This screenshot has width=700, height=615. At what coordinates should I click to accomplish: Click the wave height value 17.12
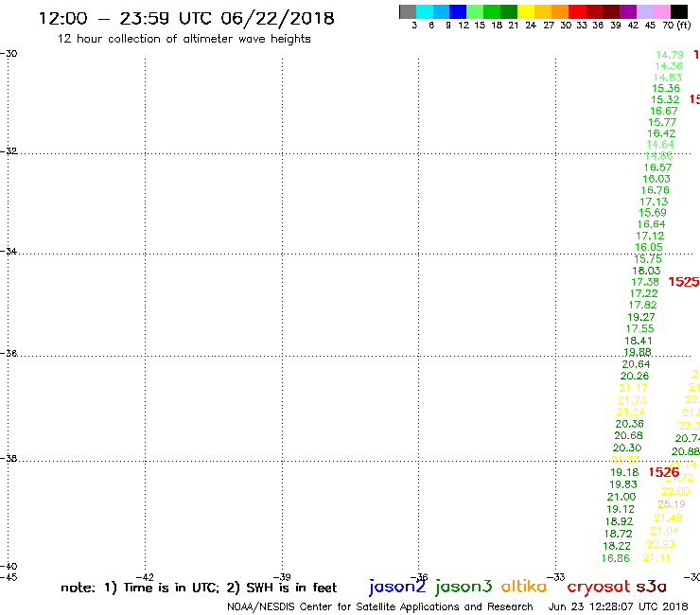[x=650, y=236]
